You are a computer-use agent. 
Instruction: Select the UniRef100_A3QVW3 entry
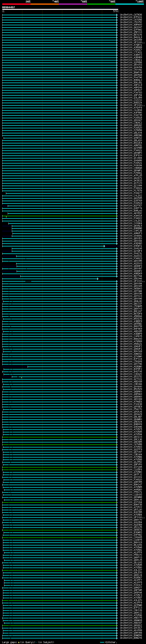click(x=131, y=244)
